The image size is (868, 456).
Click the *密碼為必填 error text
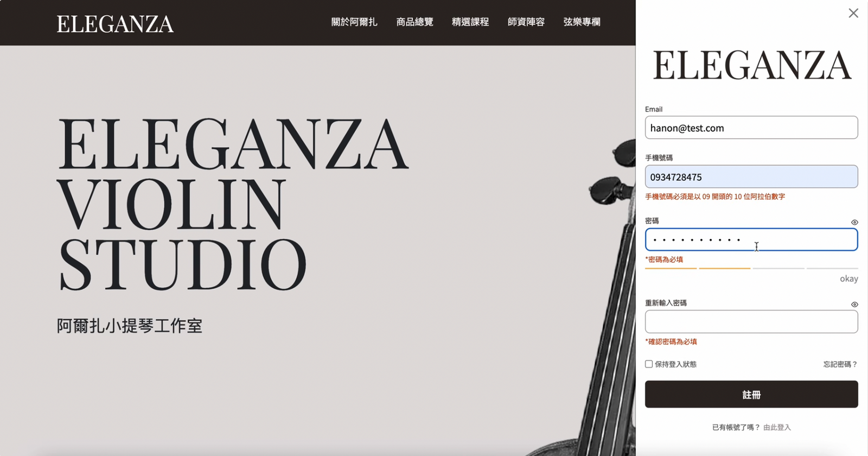664,259
